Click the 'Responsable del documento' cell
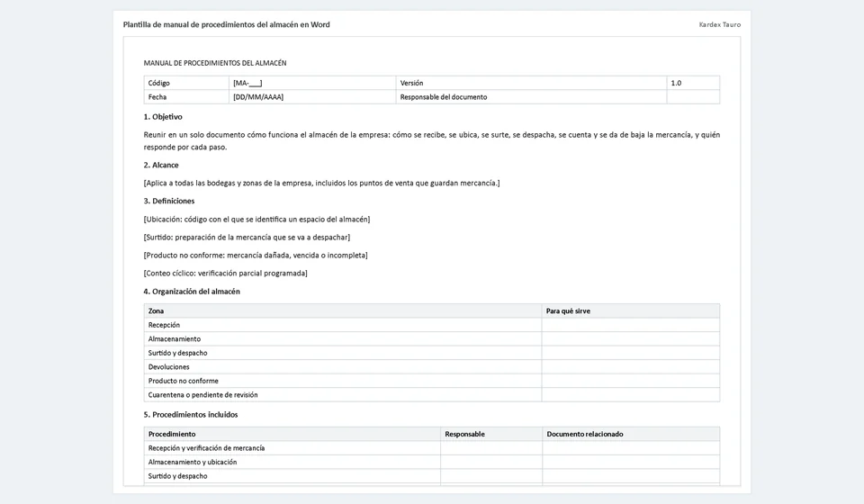This screenshot has height=504, width=864. tap(531, 97)
